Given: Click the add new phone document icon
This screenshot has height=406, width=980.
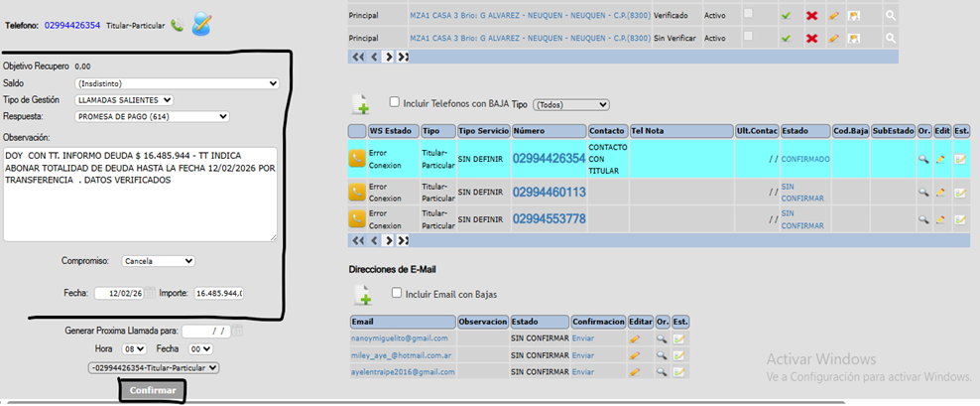Looking at the screenshot, I should click(361, 104).
